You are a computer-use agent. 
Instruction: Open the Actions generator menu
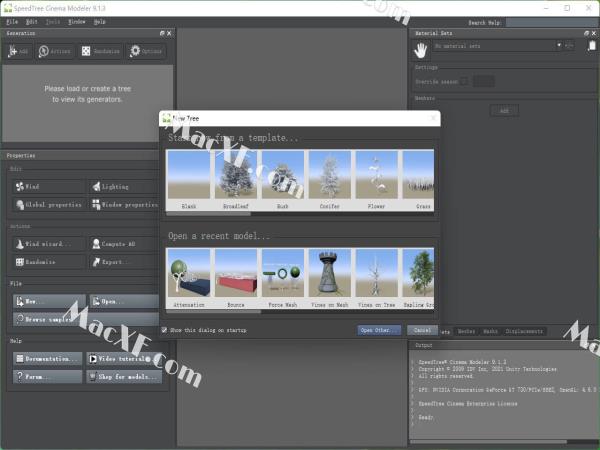point(54,51)
